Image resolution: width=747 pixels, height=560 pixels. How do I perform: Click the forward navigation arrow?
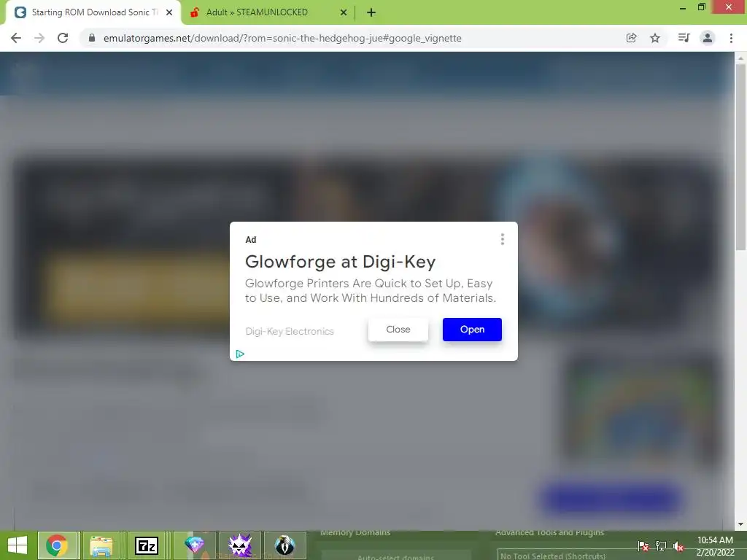coord(39,38)
